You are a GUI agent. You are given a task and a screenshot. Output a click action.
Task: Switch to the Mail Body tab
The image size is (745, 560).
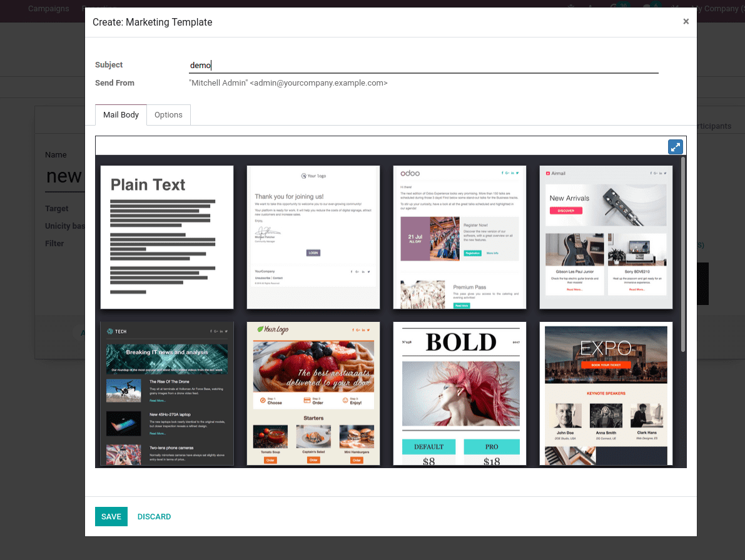(x=121, y=115)
